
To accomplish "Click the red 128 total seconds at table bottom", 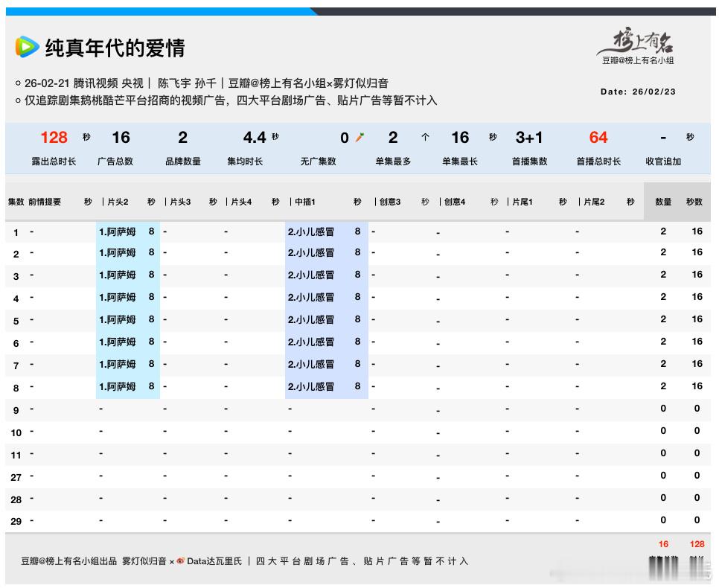I will [697, 544].
